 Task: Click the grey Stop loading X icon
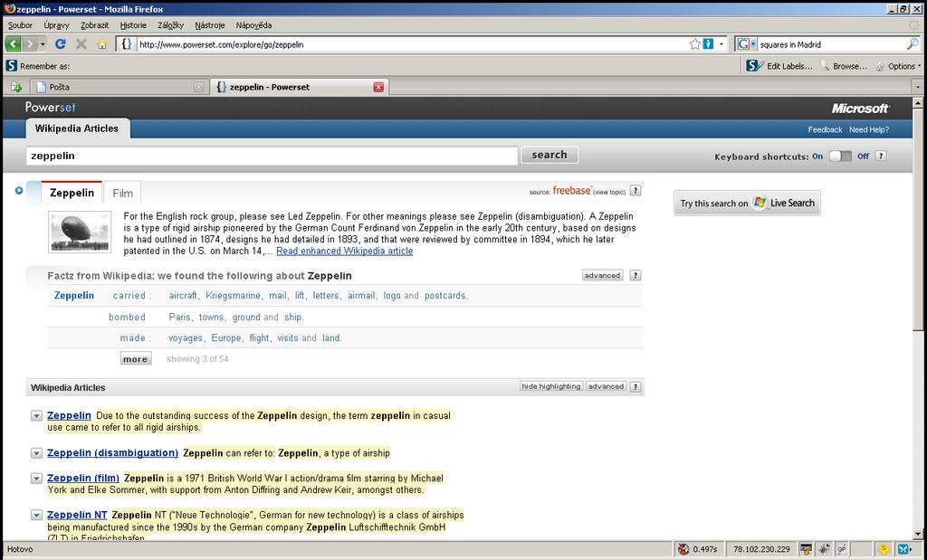[81, 43]
